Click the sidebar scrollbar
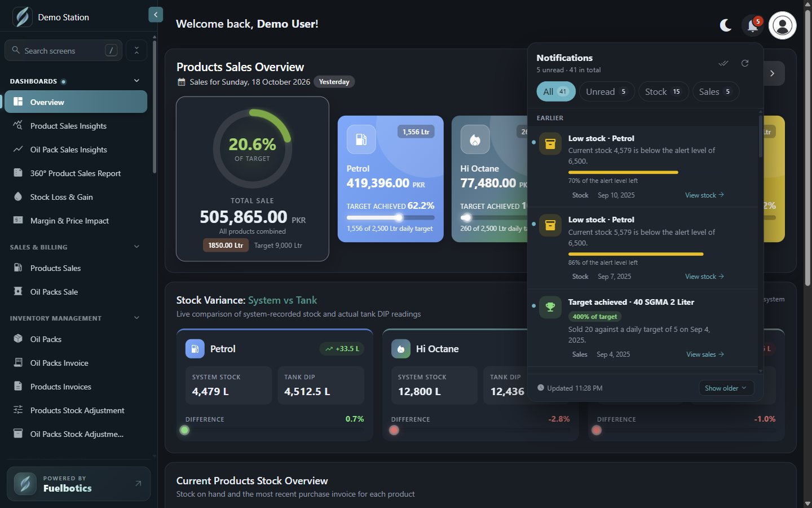This screenshot has height=508, width=812. coord(154,107)
